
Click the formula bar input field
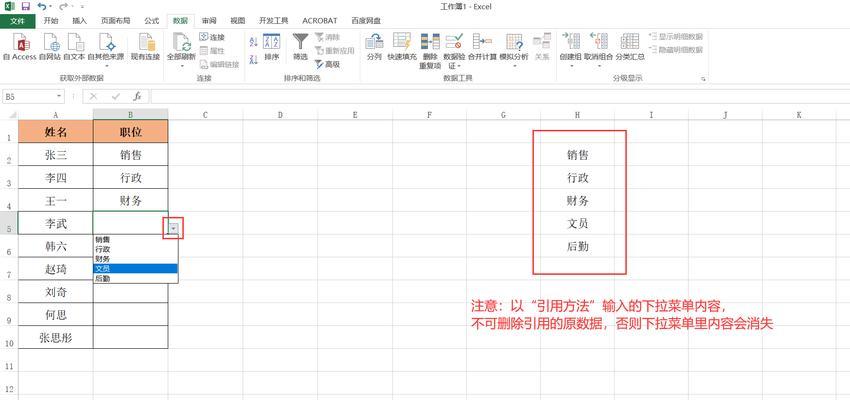click(499, 96)
